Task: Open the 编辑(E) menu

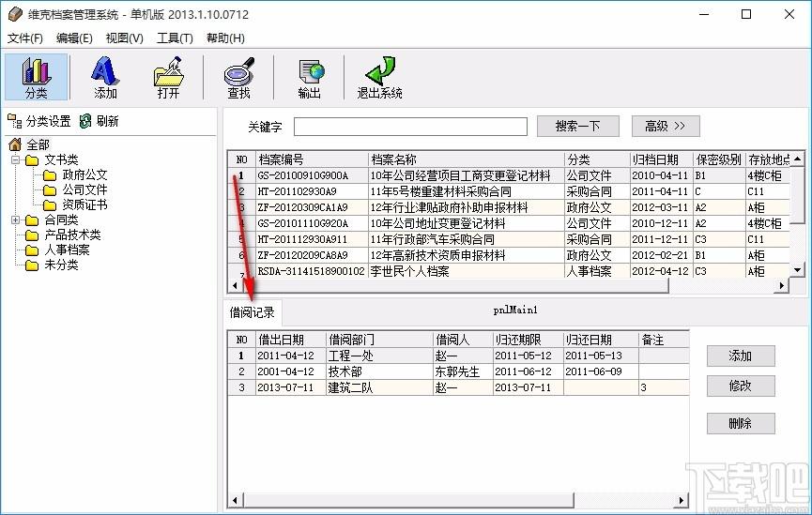Action: [74, 38]
